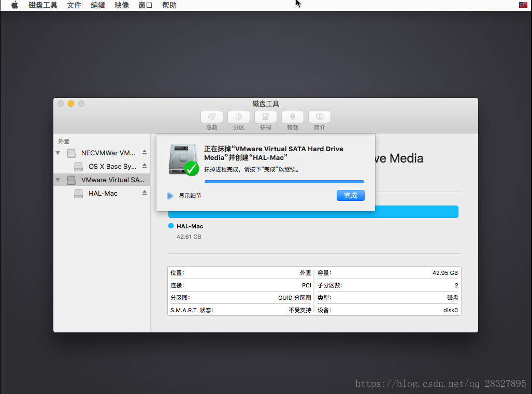Click the blue HAL-Mac partition bar

(x=313, y=212)
